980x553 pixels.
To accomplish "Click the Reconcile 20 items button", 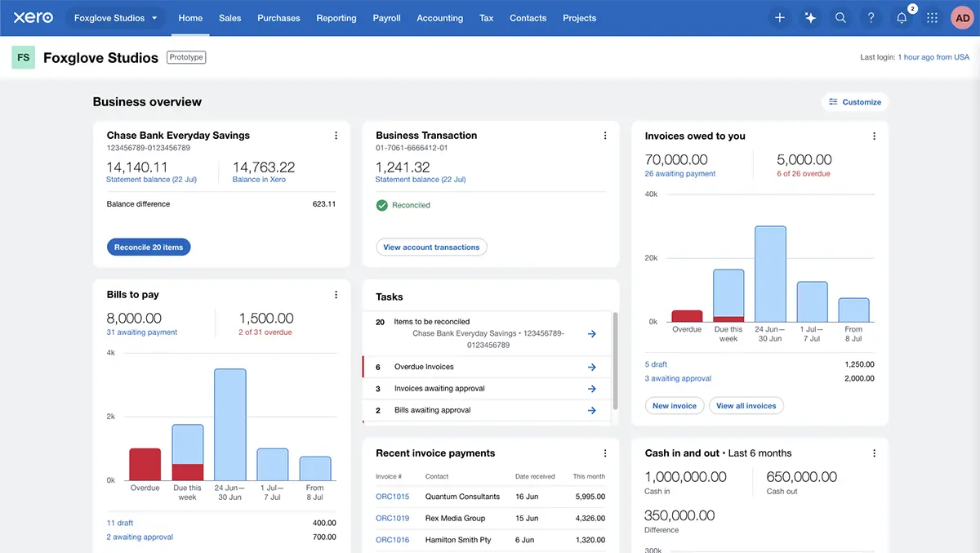I will (149, 246).
